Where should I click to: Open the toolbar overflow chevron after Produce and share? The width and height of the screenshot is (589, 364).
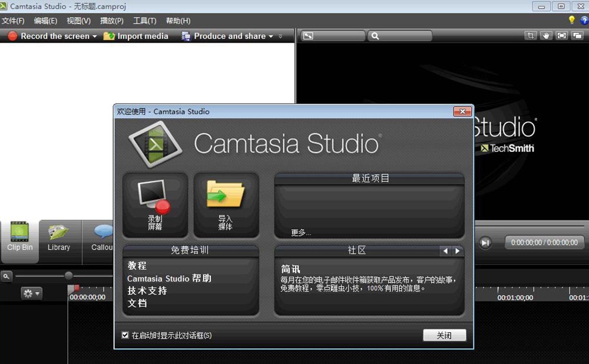[280, 37]
